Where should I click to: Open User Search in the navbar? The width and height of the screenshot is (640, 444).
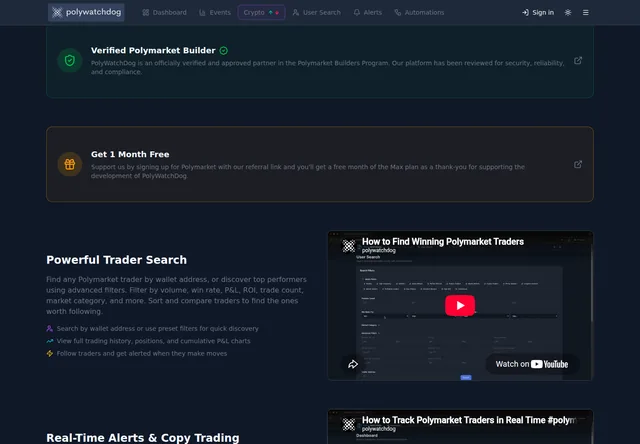tap(317, 13)
